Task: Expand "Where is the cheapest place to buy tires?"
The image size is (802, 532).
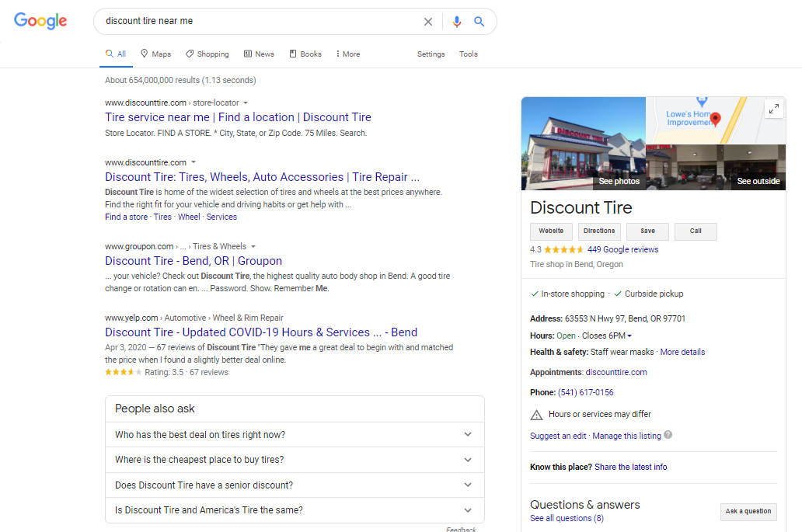Action: point(295,460)
